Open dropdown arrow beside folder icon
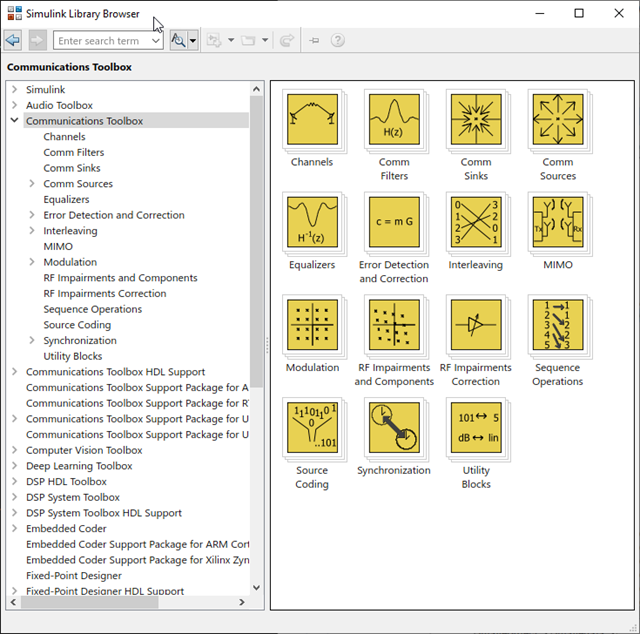This screenshot has width=640, height=634. coord(265,40)
